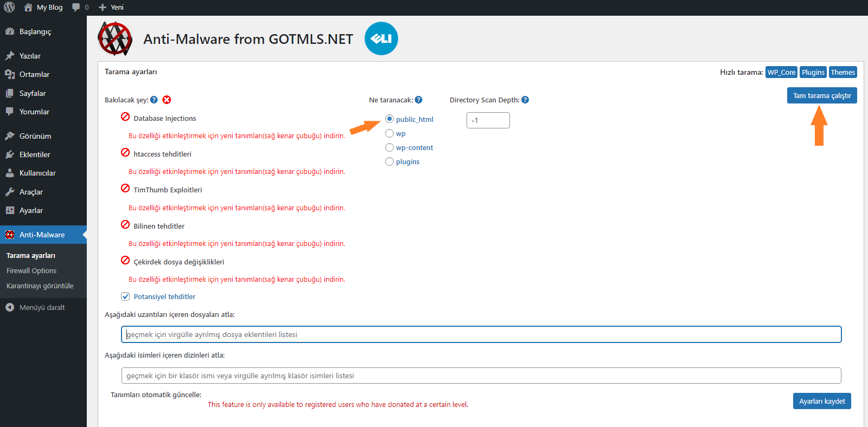Click the Potansiyel tehditler label text
868x427 pixels.
pyautogui.click(x=164, y=297)
